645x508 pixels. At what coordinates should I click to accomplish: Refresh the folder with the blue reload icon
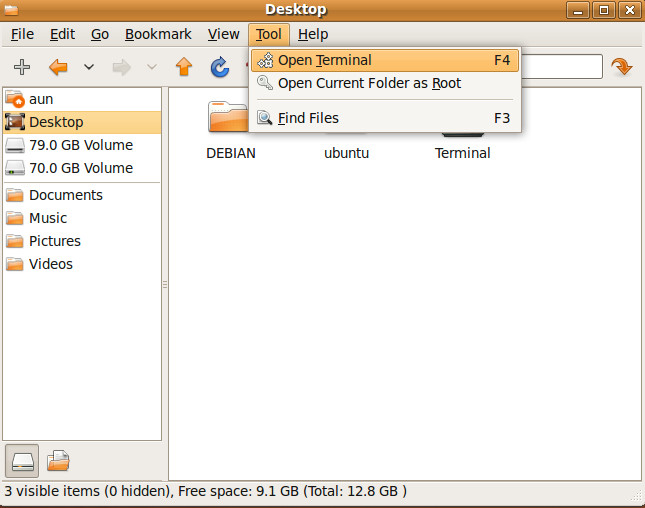pyautogui.click(x=220, y=67)
